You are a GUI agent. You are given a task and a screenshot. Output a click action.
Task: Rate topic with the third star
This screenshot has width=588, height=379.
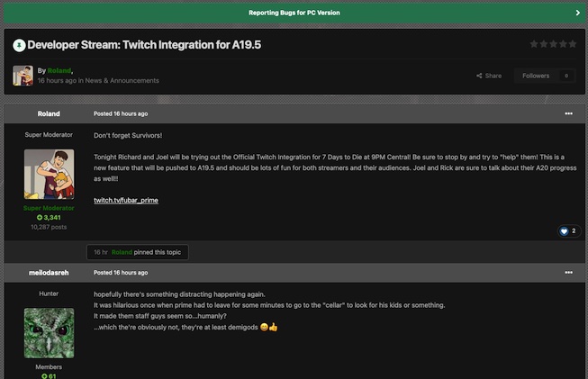(x=552, y=43)
